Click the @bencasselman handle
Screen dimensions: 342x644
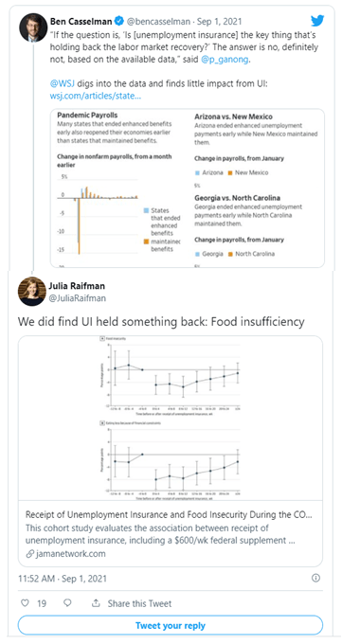(x=158, y=21)
